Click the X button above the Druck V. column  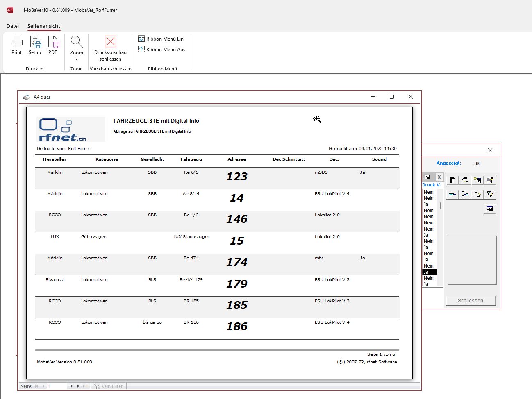click(x=439, y=177)
